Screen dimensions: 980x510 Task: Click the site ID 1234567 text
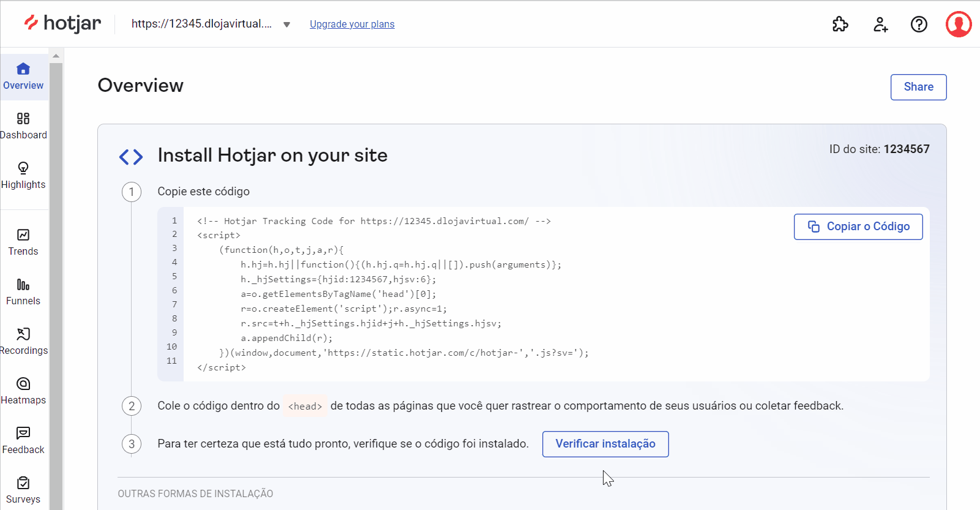coord(907,149)
